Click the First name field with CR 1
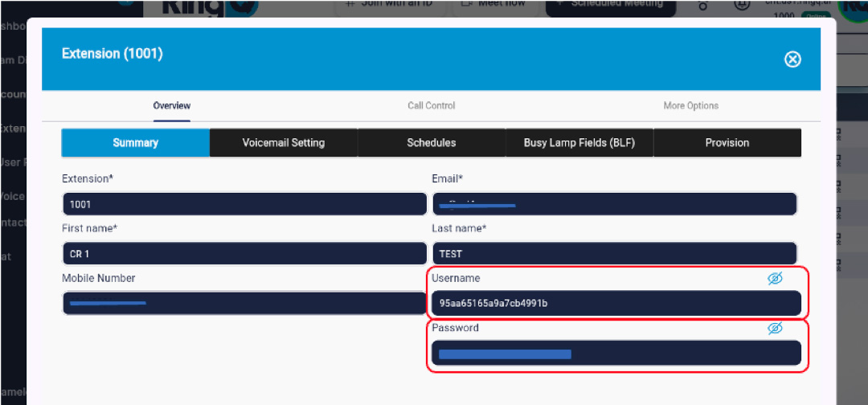Image resolution: width=868 pixels, height=405 pixels. (x=244, y=254)
